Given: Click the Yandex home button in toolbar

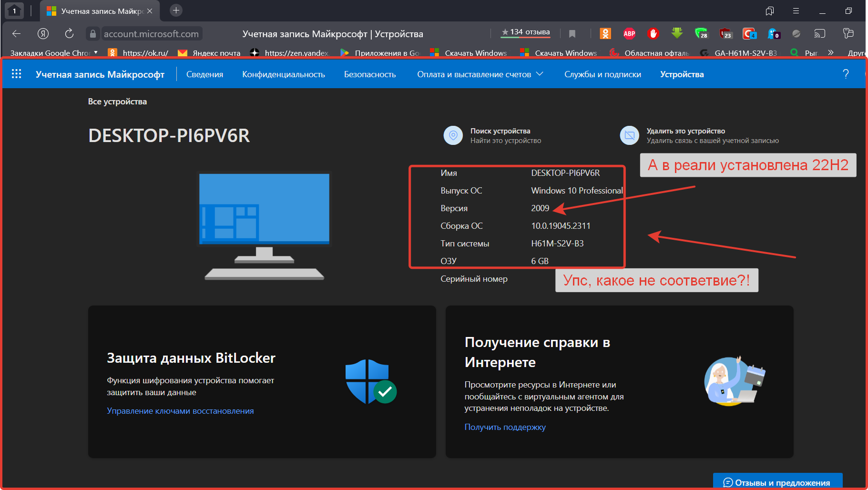Looking at the screenshot, I should 43,34.
